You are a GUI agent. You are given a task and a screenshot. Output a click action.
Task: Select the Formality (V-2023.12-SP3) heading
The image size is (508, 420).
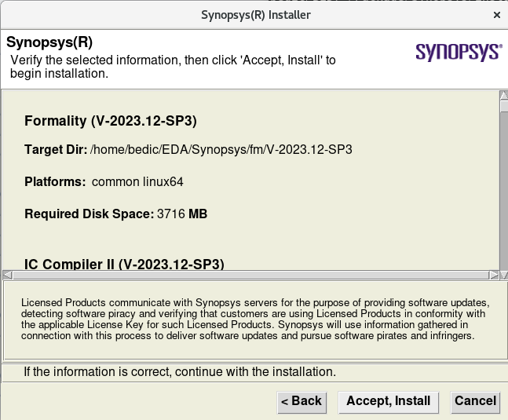coord(110,121)
